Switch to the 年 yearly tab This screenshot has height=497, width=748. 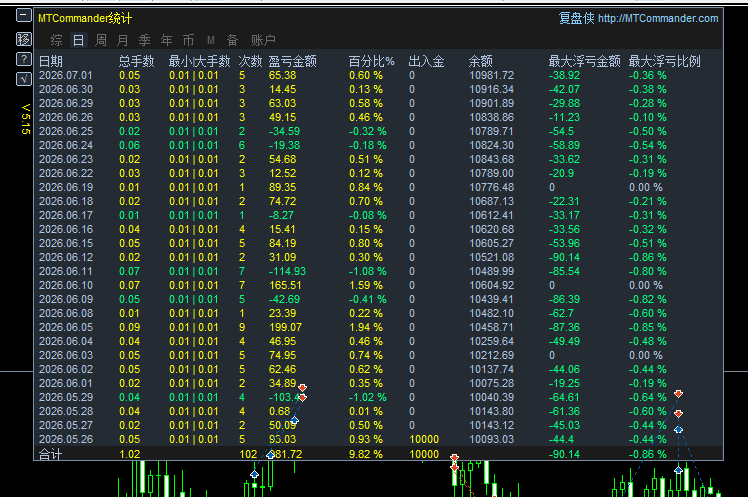click(166, 40)
